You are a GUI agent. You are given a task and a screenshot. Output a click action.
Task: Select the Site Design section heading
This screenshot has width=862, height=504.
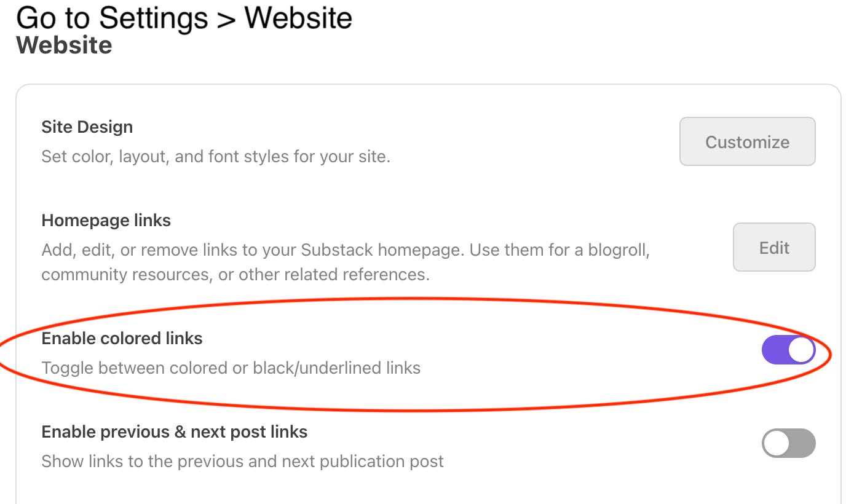pyautogui.click(x=87, y=127)
